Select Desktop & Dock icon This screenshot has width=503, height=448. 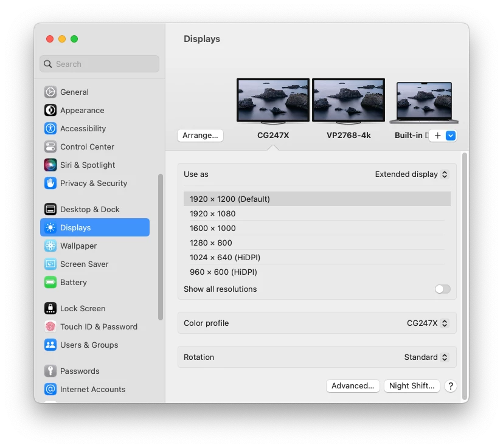coord(50,209)
